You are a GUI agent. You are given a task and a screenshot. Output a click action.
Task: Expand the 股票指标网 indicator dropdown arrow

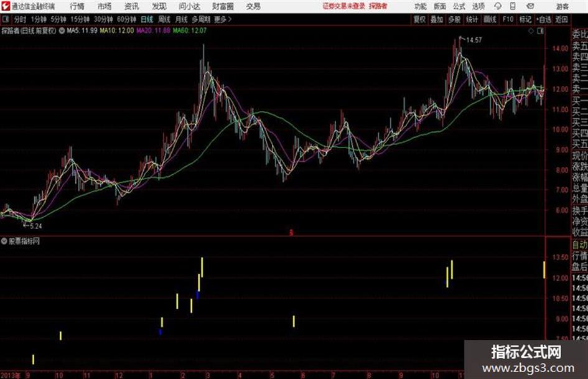click(x=4, y=241)
